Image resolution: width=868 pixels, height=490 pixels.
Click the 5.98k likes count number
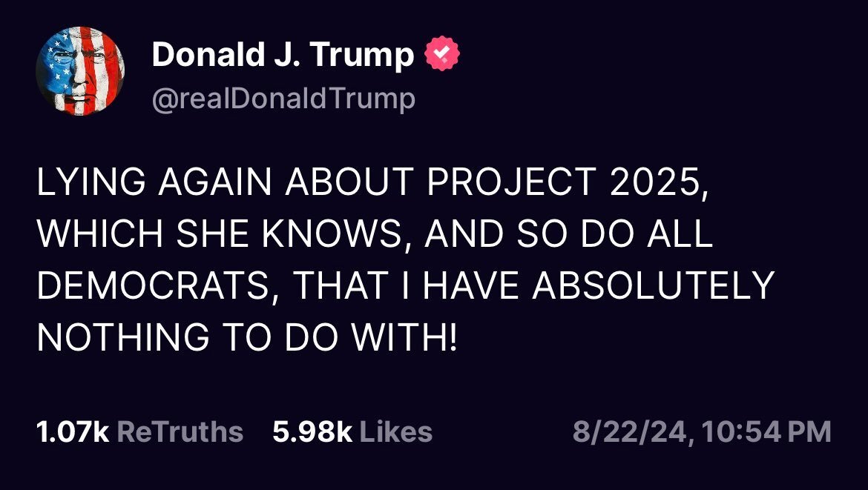[312, 431]
